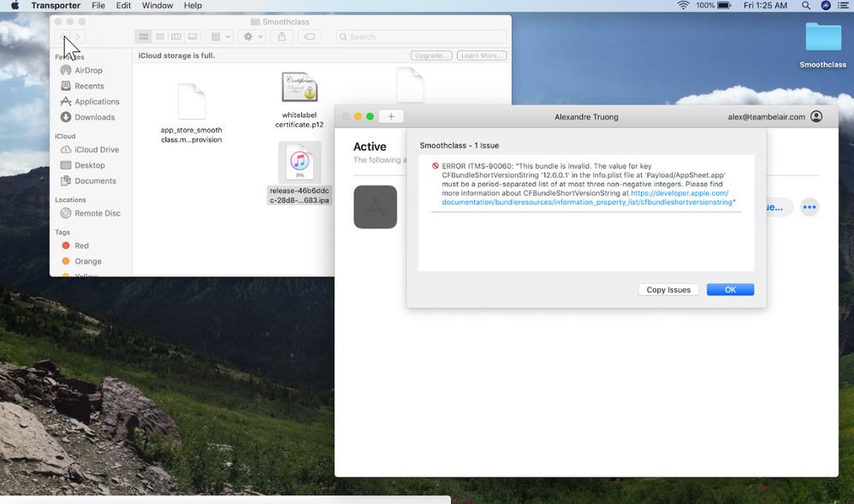This screenshot has width=854, height=504.
Task: Select whitelabel certificate.p12 file
Action: point(299,100)
